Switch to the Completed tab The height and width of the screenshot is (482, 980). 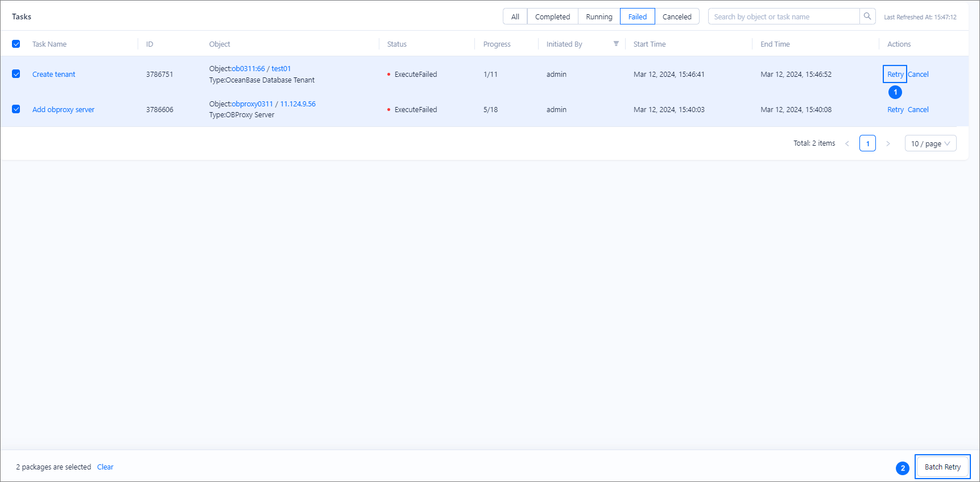[x=552, y=17]
